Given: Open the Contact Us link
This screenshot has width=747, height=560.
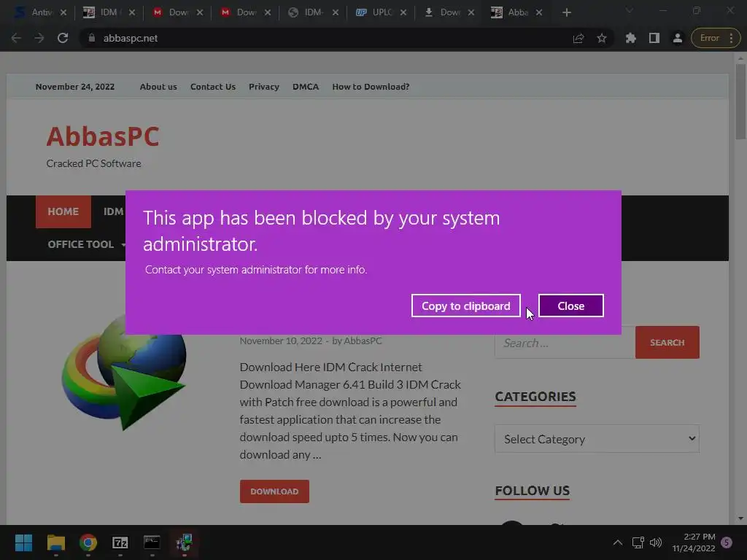Looking at the screenshot, I should pos(213,87).
